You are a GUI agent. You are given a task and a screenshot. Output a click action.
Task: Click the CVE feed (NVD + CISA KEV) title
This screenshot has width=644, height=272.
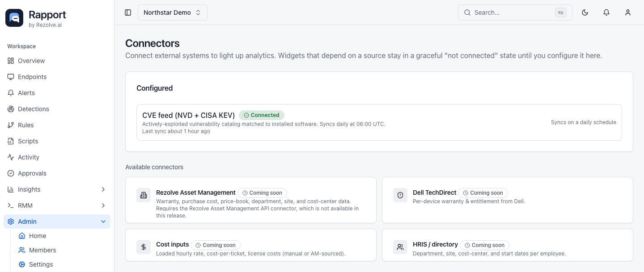pyautogui.click(x=188, y=115)
